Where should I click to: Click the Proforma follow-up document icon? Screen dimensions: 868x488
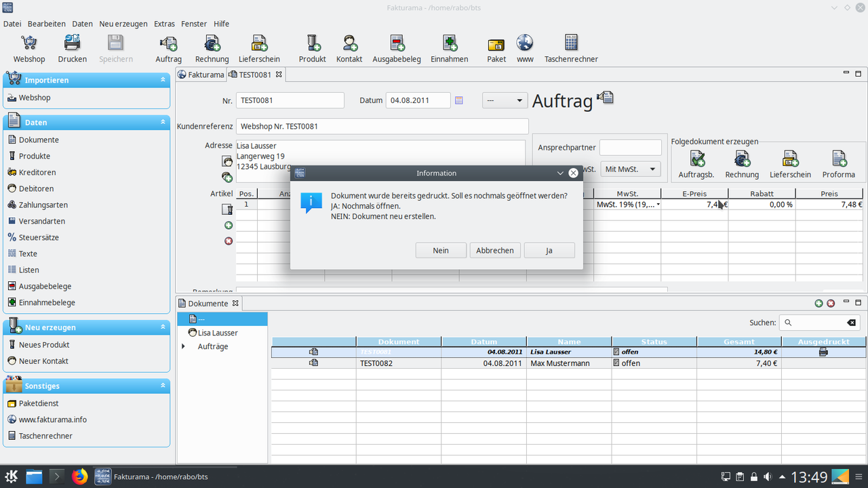click(x=839, y=159)
